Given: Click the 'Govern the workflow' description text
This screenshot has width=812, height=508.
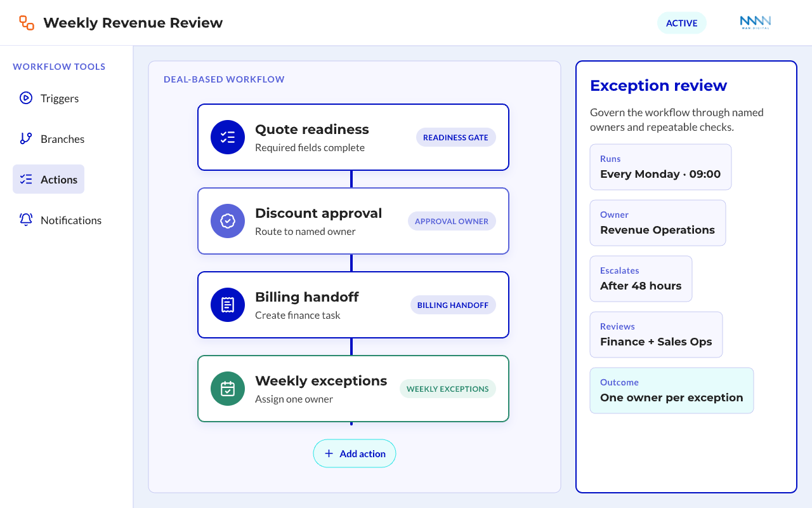Looking at the screenshot, I should 677,119.
